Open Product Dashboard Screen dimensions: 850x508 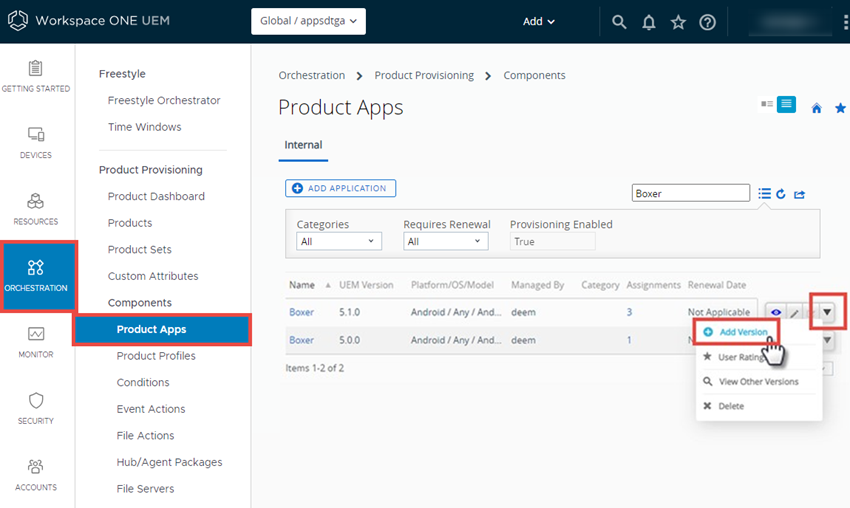(x=156, y=196)
